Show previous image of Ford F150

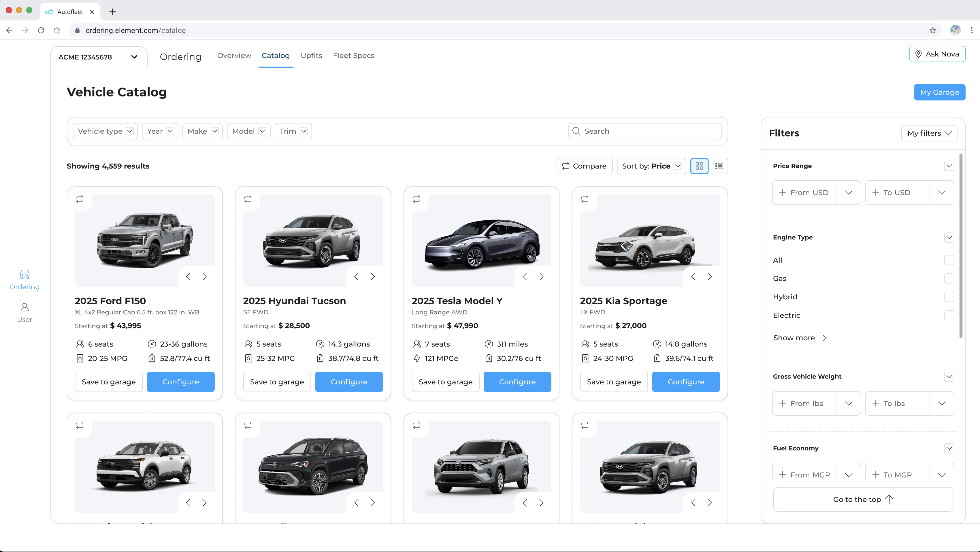[188, 277]
